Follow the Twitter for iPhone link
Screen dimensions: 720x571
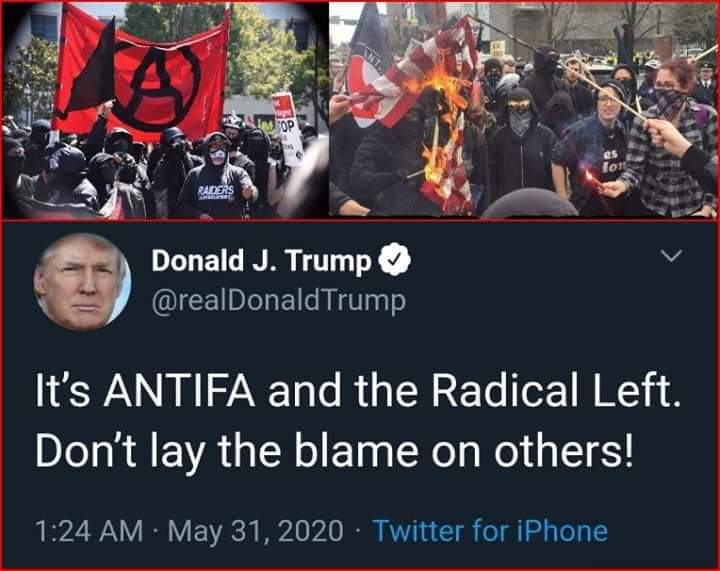[x=490, y=531]
